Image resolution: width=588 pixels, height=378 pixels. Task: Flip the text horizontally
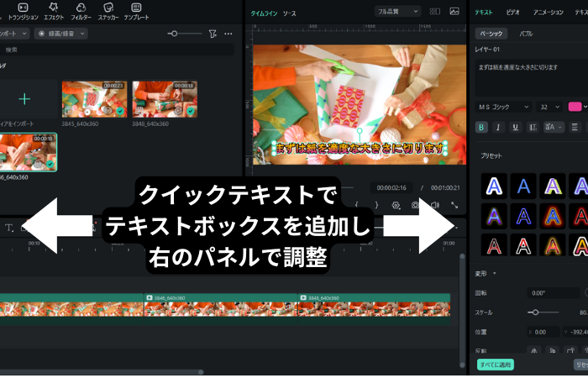tap(533, 350)
